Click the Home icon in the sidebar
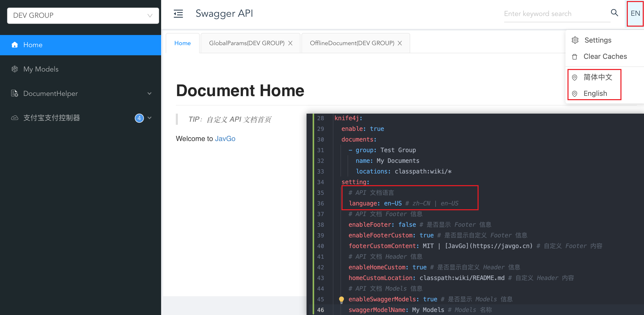The width and height of the screenshot is (644, 315). (x=15, y=45)
